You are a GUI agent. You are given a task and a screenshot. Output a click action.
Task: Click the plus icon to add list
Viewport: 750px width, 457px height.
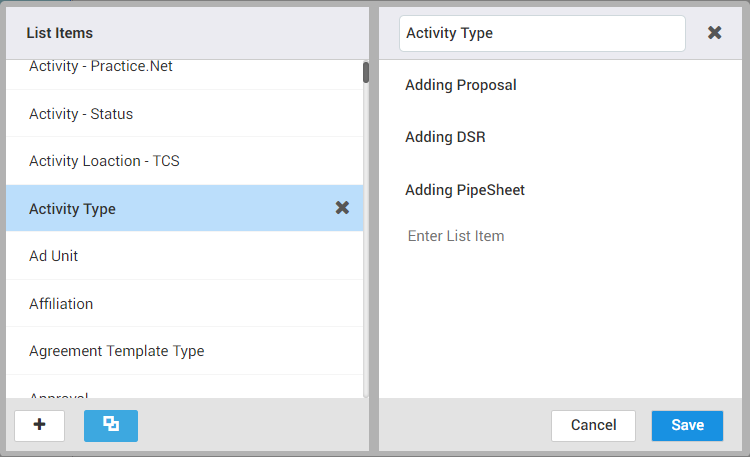(40, 425)
